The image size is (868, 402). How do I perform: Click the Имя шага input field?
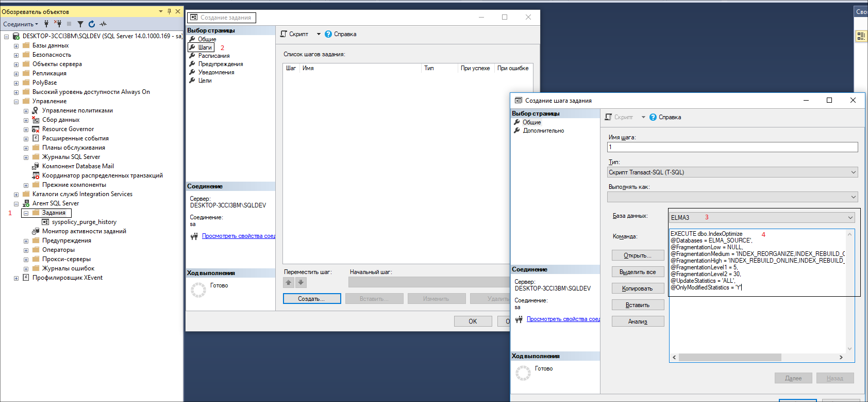tap(732, 147)
